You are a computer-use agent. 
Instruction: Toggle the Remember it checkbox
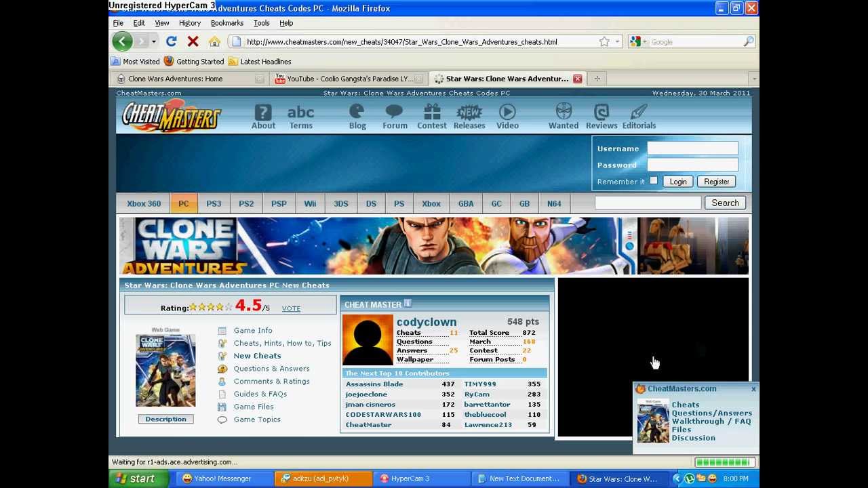653,181
